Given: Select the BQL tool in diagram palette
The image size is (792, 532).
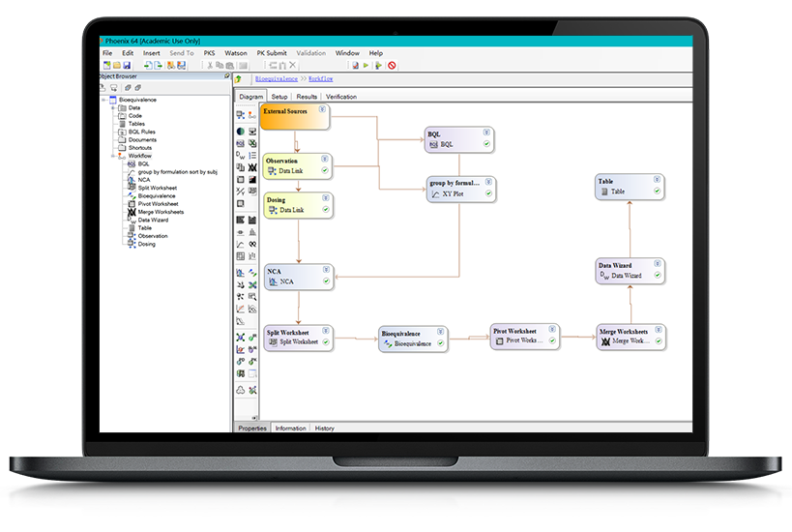Looking at the screenshot, I should tap(241, 143).
